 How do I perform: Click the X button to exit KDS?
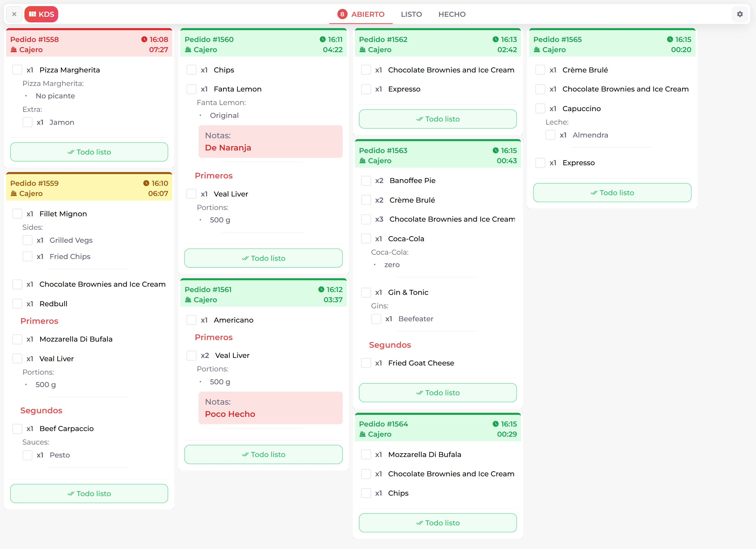[14, 14]
